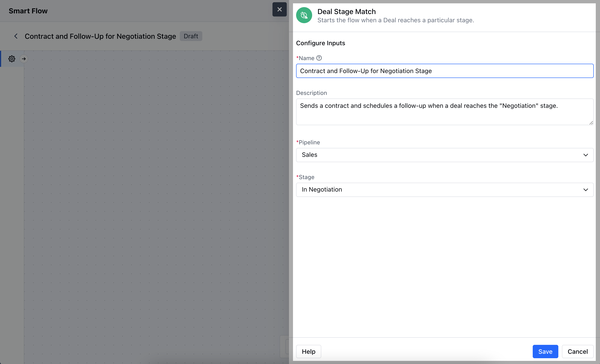Click the help icon beside Name label
Screen dimensions: 600x364
(x=319, y=58)
